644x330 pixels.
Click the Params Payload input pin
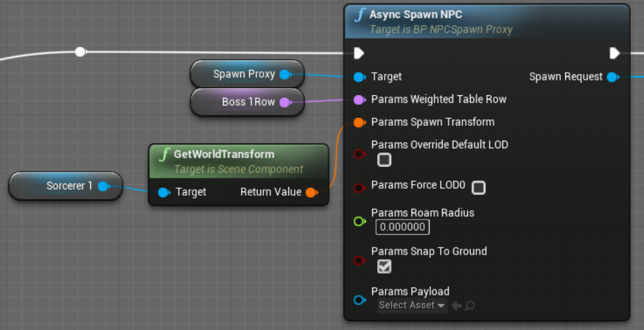pos(359,300)
